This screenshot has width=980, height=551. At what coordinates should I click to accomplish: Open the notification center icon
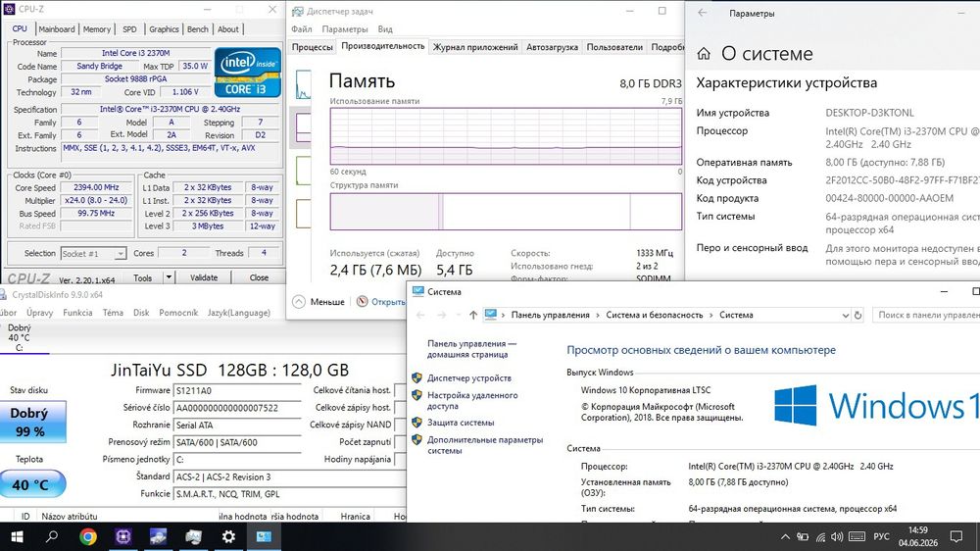tap(956, 536)
